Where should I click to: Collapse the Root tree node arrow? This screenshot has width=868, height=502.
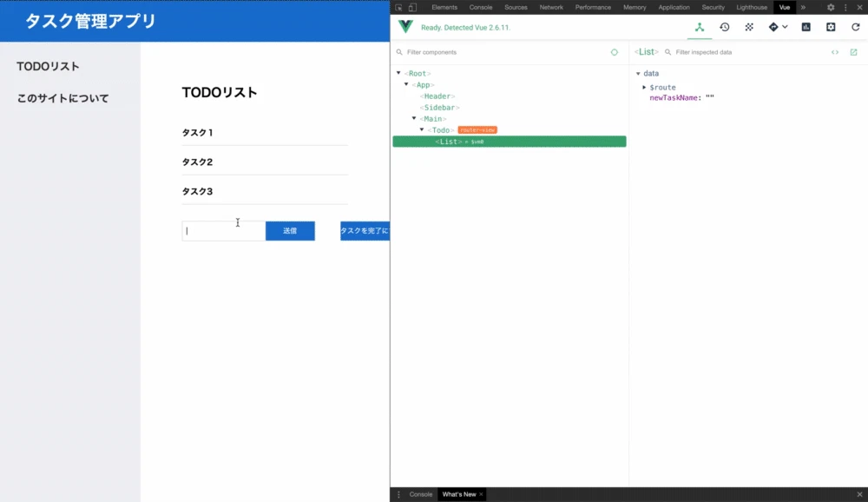398,73
